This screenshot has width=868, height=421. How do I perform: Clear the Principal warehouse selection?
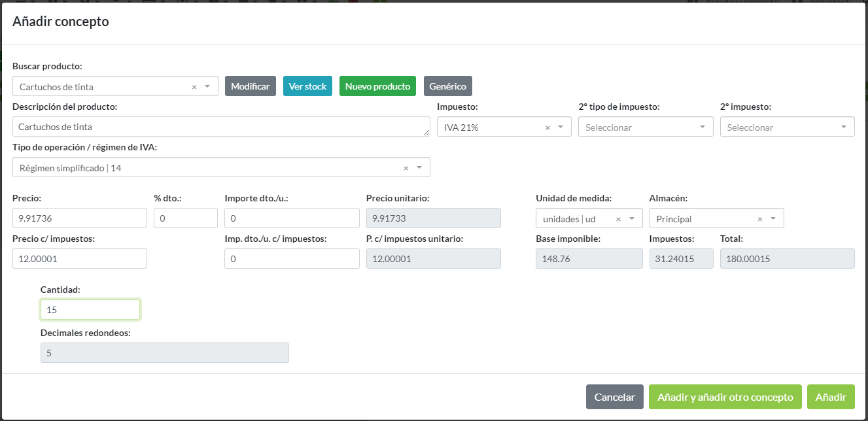coord(759,220)
